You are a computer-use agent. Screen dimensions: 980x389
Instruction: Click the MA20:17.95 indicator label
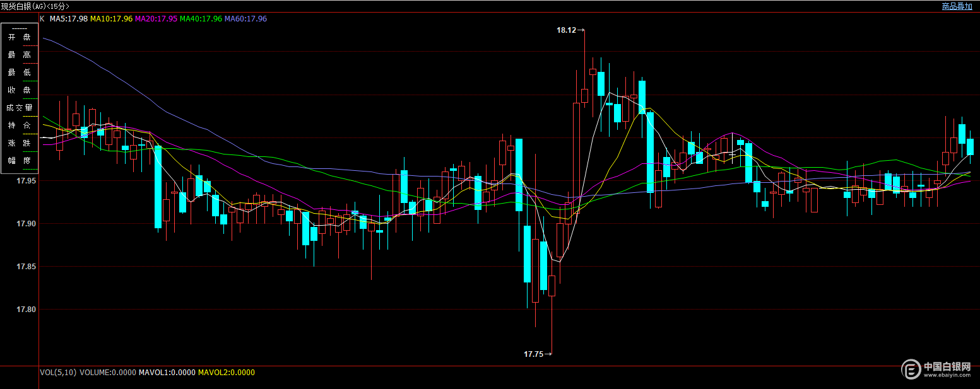coord(156,19)
